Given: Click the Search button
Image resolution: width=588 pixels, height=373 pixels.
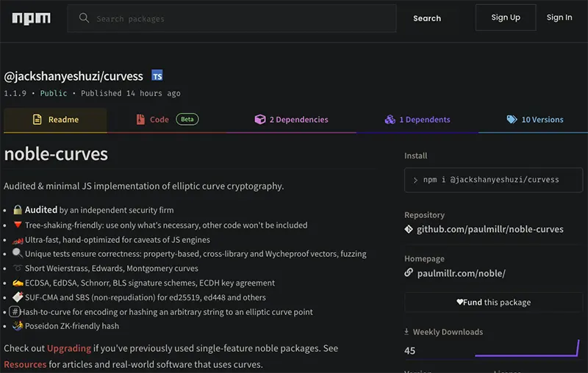Looking at the screenshot, I should [x=427, y=18].
